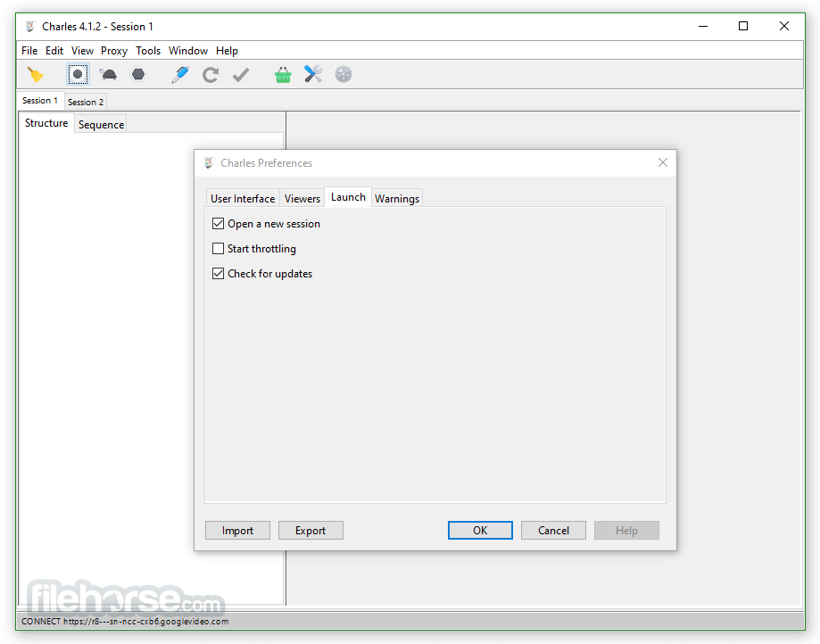Open the Help menu
This screenshot has width=820, height=644.
tap(227, 51)
